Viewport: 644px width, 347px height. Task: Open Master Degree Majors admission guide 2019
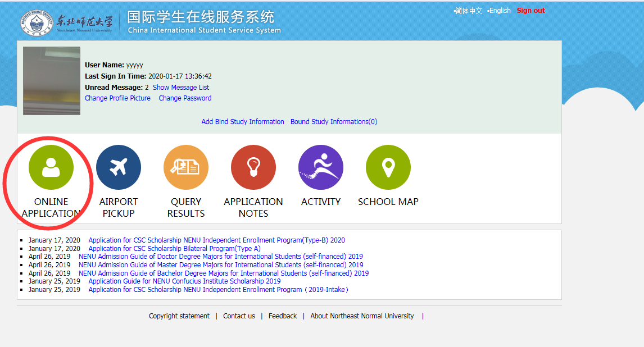point(221,265)
